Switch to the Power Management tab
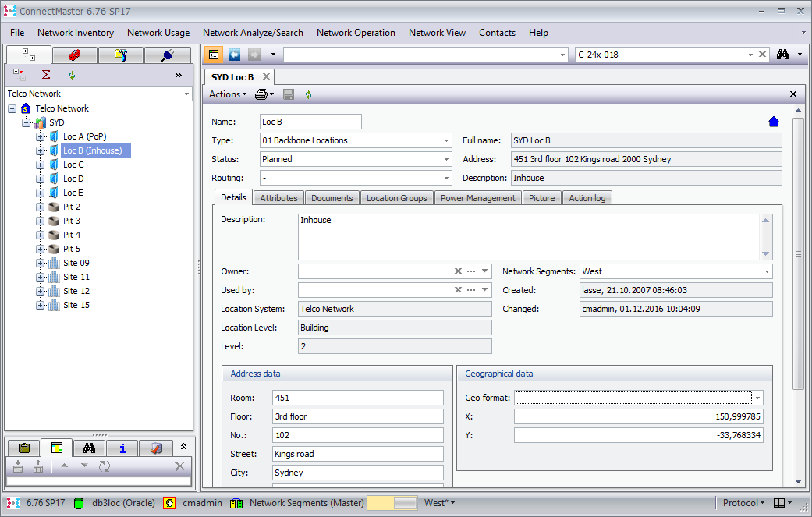Image resolution: width=812 pixels, height=517 pixels. click(x=478, y=198)
